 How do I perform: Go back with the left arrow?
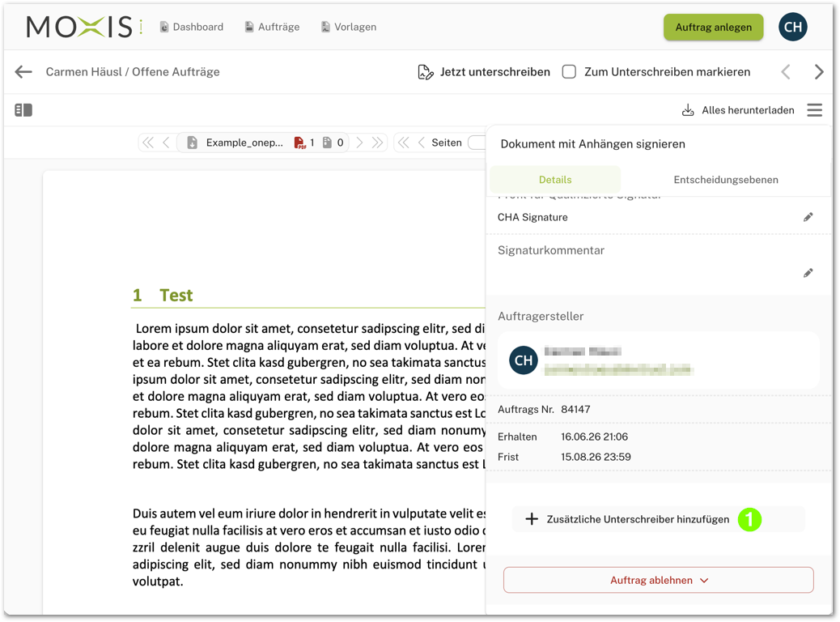pyautogui.click(x=23, y=72)
